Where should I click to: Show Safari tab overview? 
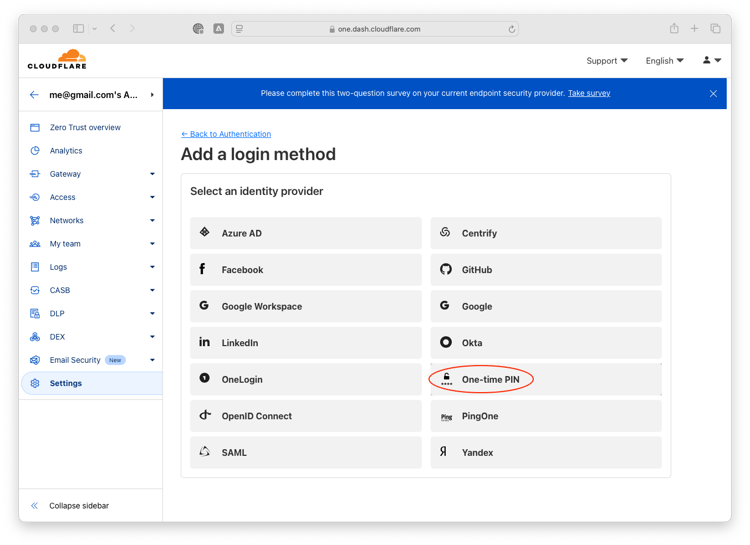point(716,29)
